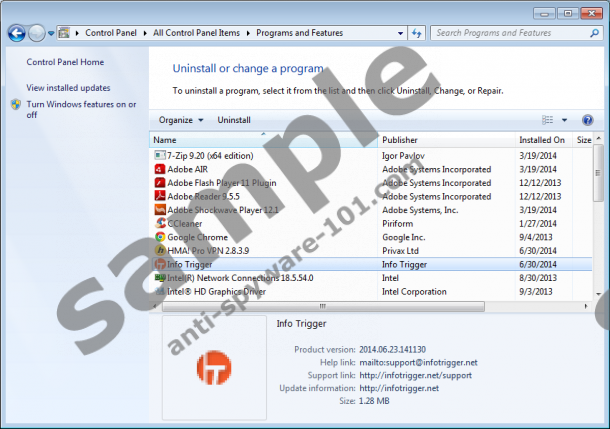Click the 7-Zip program icon
This screenshot has width=610, height=429.
point(160,156)
